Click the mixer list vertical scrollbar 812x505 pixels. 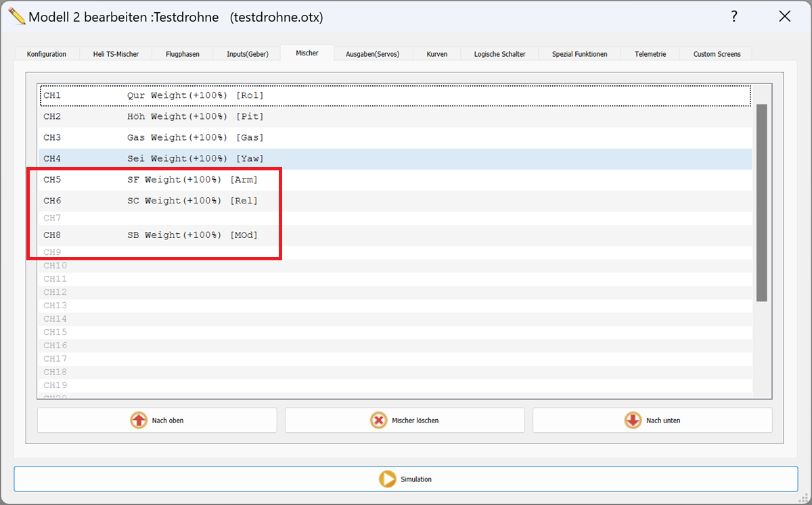click(761, 203)
